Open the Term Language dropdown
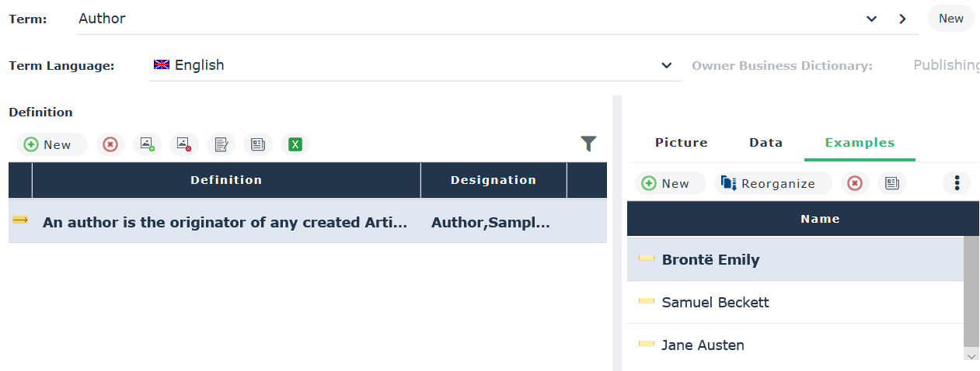The image size is (980, 371). click(x=666, y=65)
